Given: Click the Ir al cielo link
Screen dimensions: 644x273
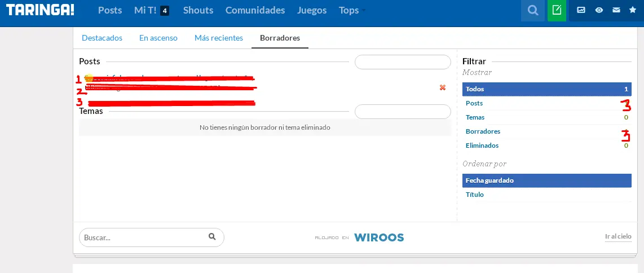Looking at the screenshot, I should tap(618, 236).
